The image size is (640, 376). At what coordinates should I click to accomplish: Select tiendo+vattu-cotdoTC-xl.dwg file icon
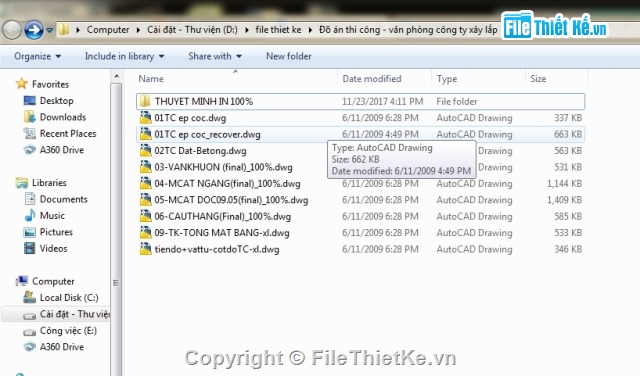click(x=145, y=249)
